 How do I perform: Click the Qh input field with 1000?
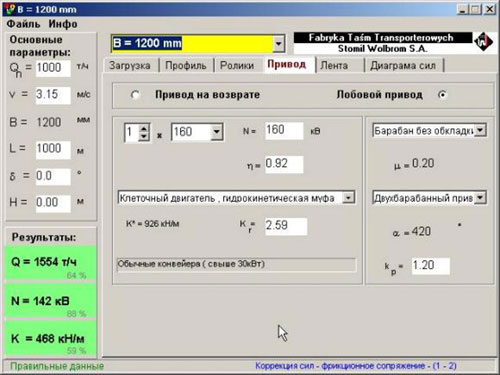(x=53, y=68)
